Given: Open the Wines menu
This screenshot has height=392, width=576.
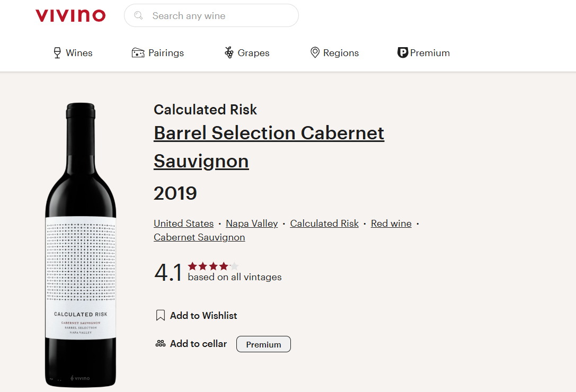Looking at the screenshot, I should click(79, 53).
